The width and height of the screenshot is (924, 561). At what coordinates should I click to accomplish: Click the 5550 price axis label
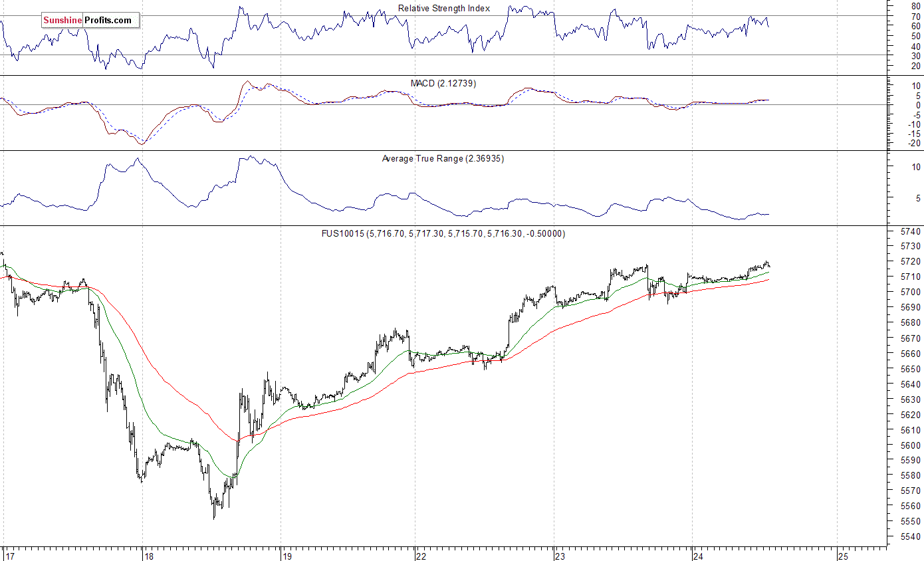909,521
